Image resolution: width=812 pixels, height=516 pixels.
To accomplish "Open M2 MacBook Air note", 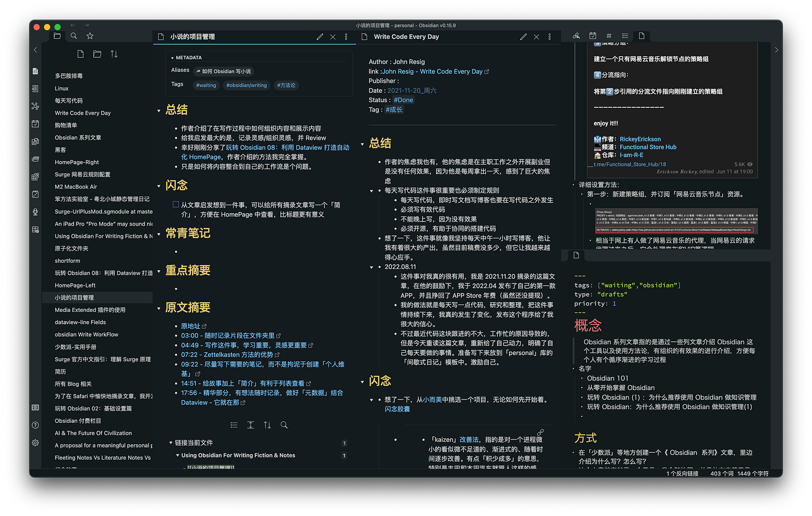I will [x=76, y=187].
